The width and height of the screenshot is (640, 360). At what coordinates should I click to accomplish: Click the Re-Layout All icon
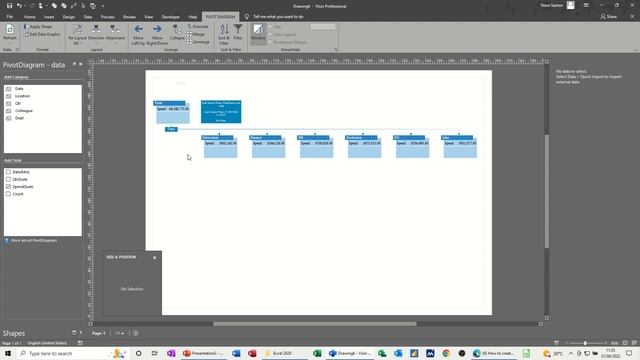[77, 29]
